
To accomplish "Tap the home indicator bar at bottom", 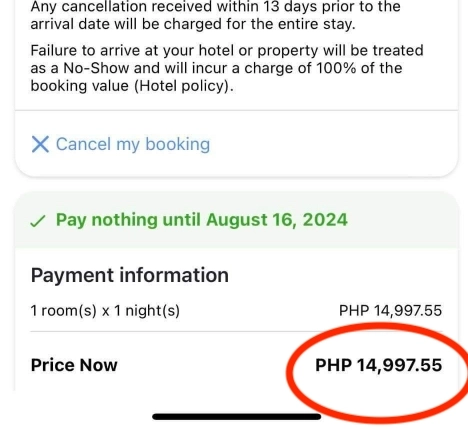I will coord(237,416).
